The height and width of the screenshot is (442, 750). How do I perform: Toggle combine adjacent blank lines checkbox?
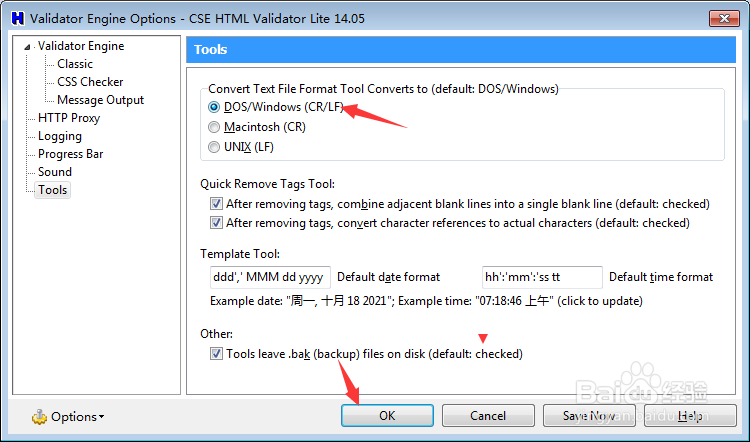(217, 203)
